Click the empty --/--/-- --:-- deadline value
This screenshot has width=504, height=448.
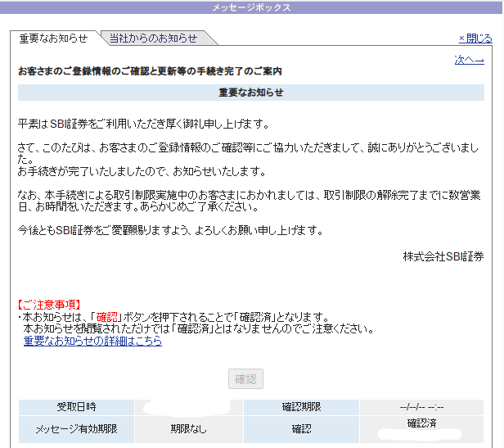click(x=422, y=407)
